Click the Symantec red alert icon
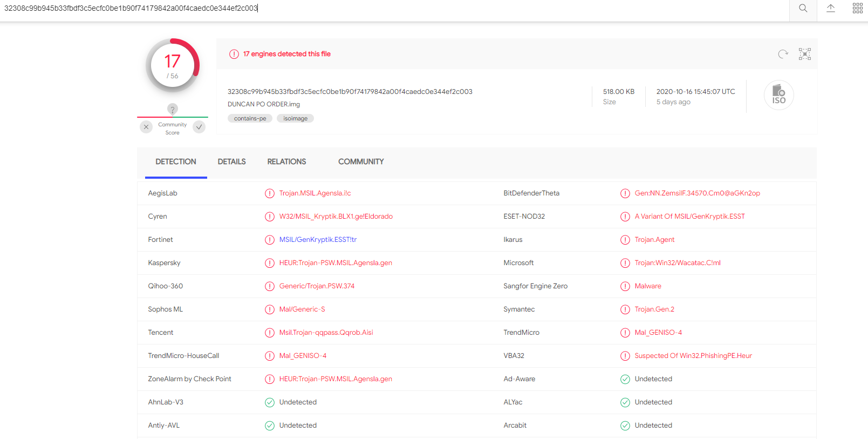Screen dimensions: 868x439 (x=625, y=309)
